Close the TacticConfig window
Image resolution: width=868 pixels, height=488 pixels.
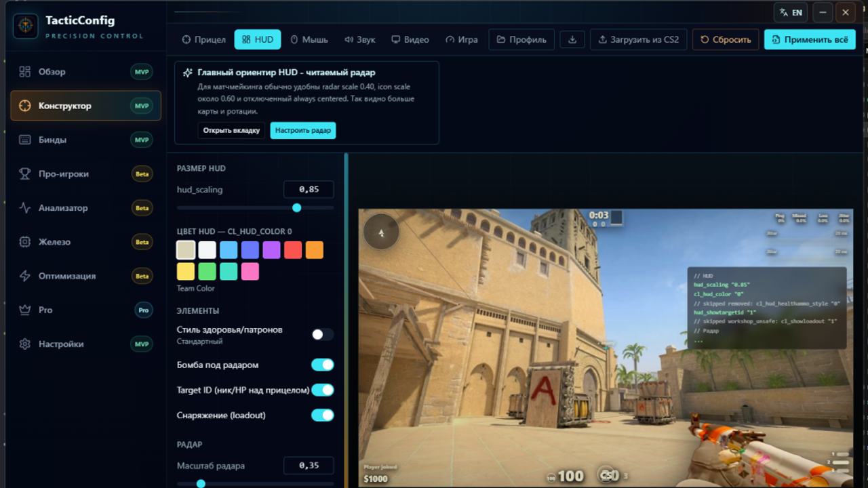[846, 12]
